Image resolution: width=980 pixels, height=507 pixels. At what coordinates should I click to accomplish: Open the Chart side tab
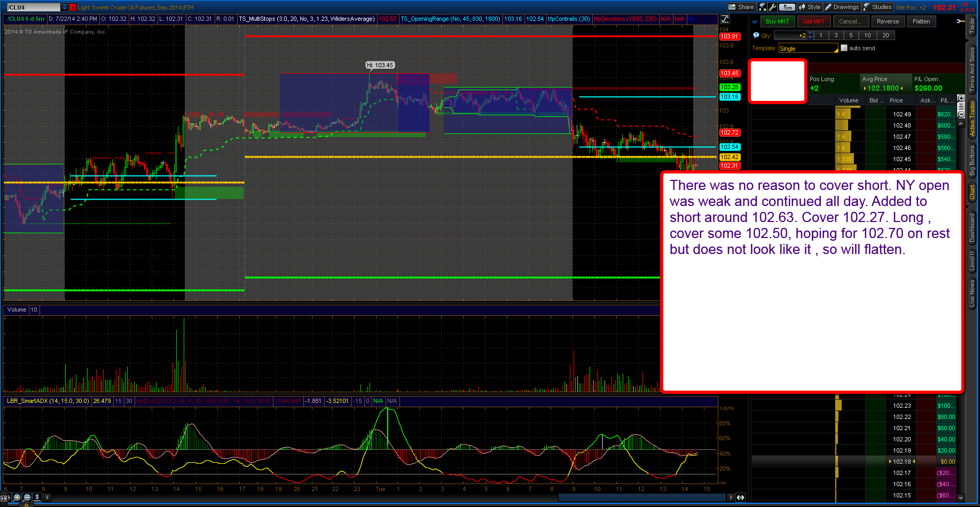pyautogui.click(x=972, y=193)
